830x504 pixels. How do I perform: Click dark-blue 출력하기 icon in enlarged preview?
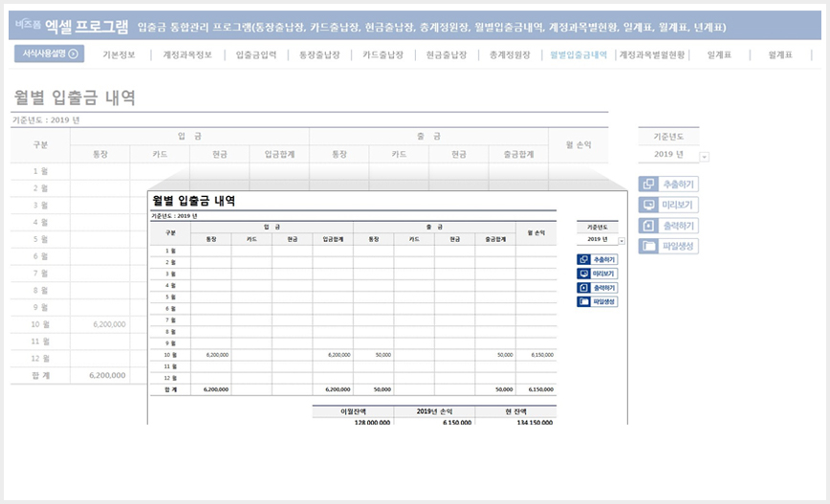583,288
